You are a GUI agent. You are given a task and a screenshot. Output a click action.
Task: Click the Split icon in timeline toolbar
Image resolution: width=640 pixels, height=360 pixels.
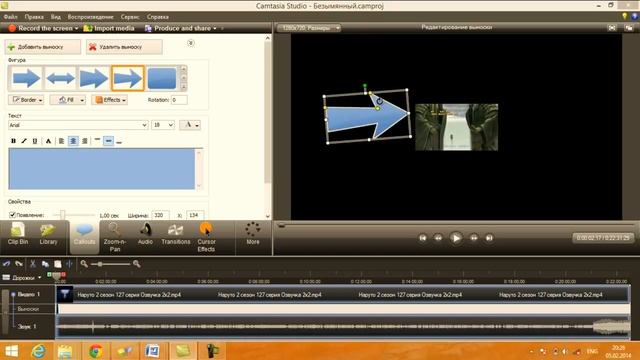pyautogui.click(x=69, y=264)
